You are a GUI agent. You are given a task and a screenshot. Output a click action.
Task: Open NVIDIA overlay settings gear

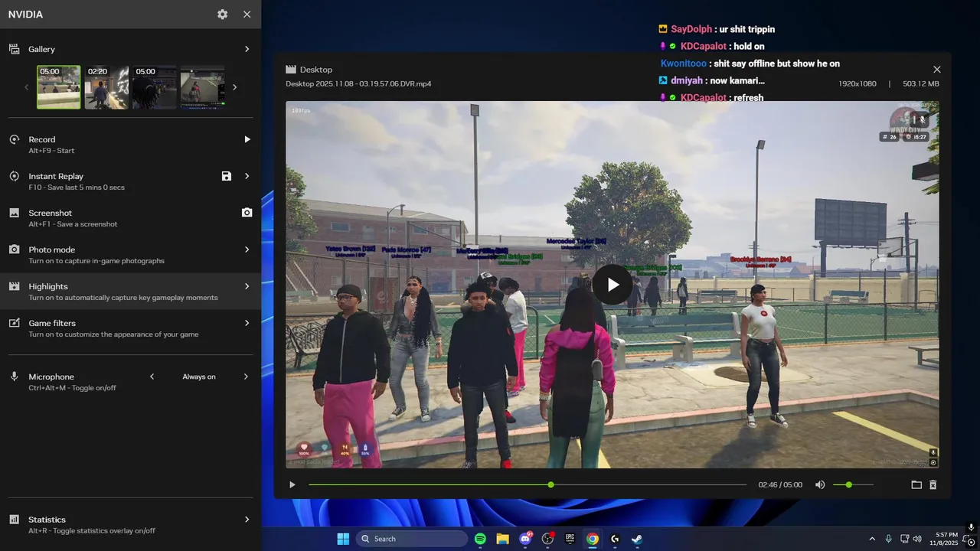coord(222,15)
